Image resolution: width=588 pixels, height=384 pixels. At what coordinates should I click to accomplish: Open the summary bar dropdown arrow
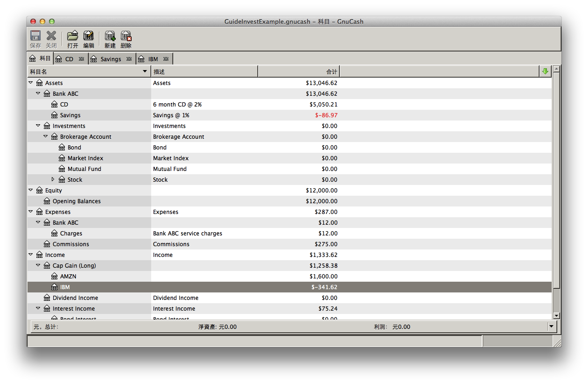pos(551,327)
